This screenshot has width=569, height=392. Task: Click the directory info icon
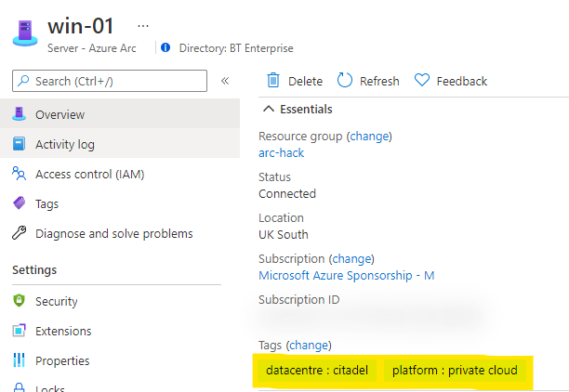click(x=165, y=47)
